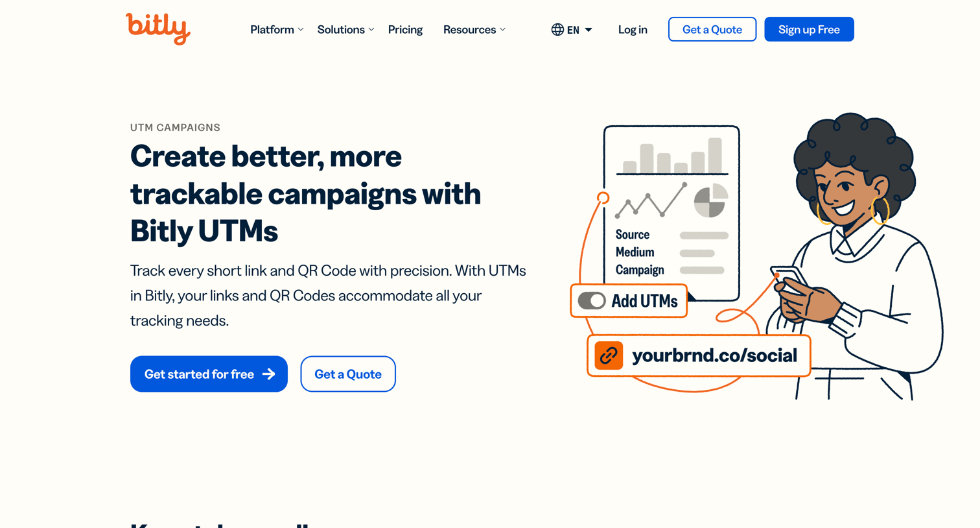Open the Resources dropdown chevron

(503, 30)
